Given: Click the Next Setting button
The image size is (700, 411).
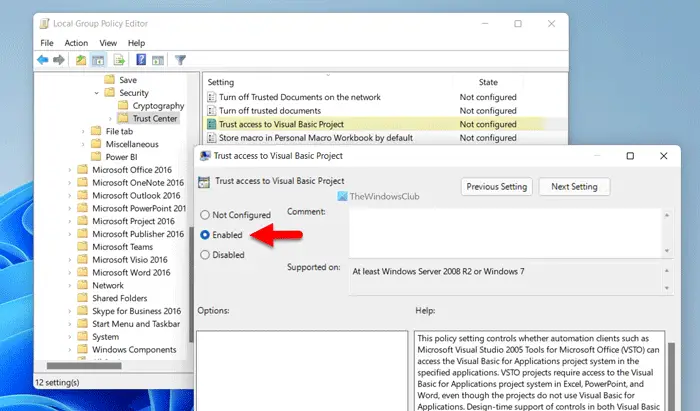Looking at the screenshot, I should coord(574,187).
